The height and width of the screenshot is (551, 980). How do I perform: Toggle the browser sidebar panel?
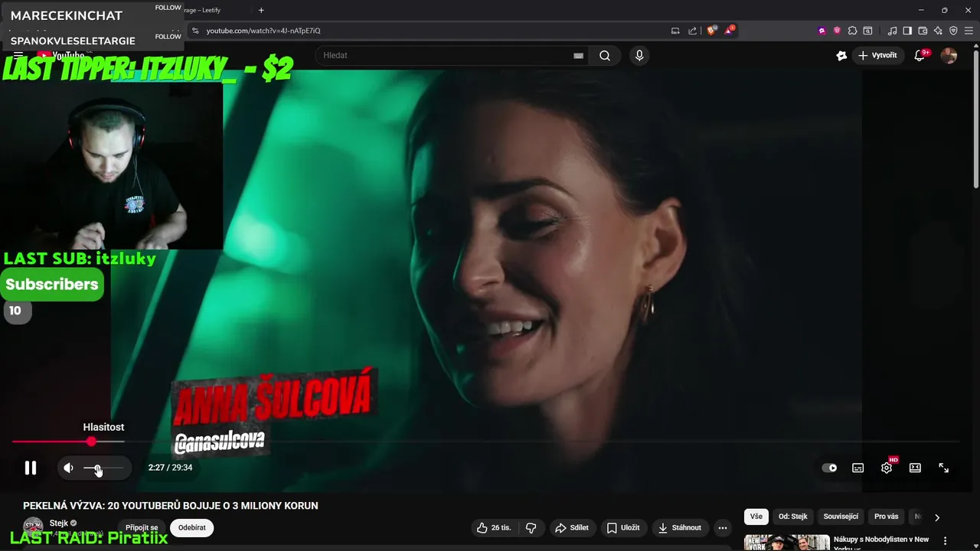click(x=907, y=31)
